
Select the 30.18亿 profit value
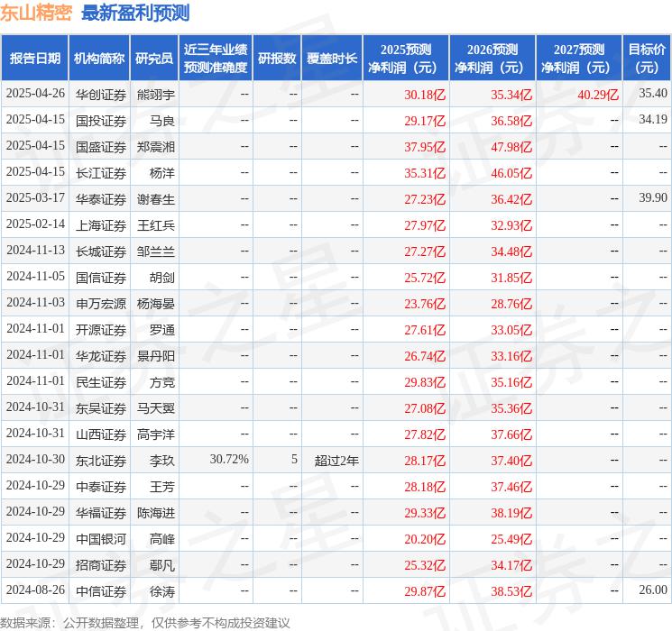click(425, 95)
